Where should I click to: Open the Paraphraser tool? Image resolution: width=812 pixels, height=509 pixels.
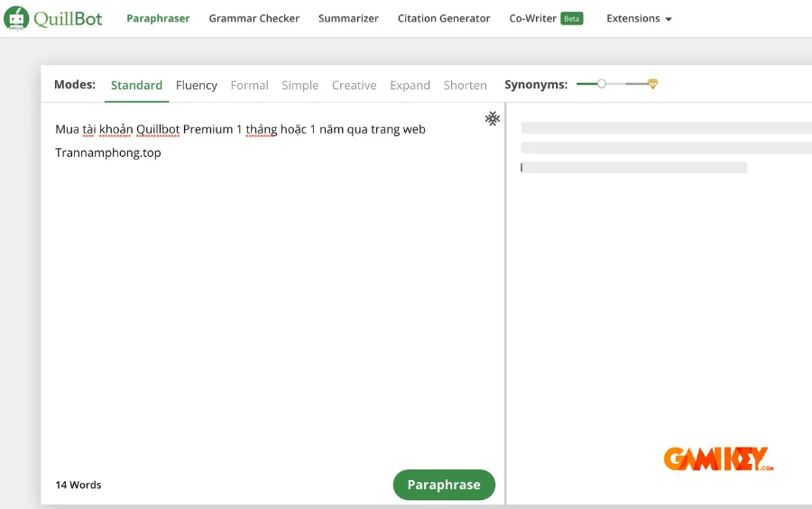point(158,18)
